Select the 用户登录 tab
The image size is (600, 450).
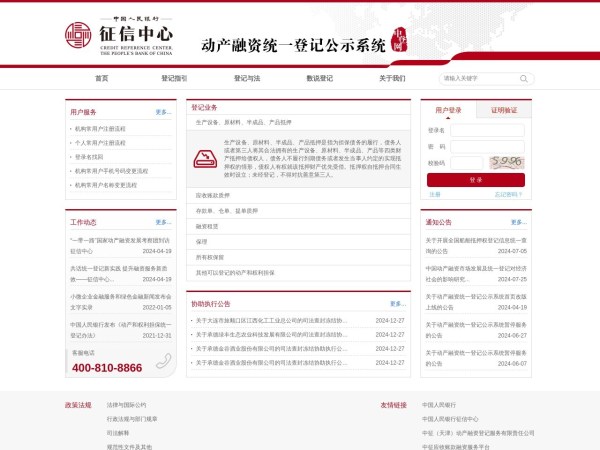[448, 110]
